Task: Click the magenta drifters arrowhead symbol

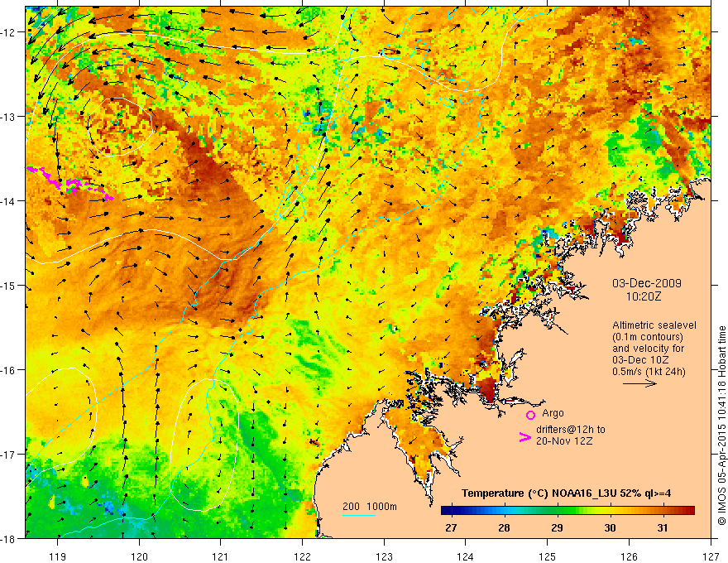Action: point(525,437)
